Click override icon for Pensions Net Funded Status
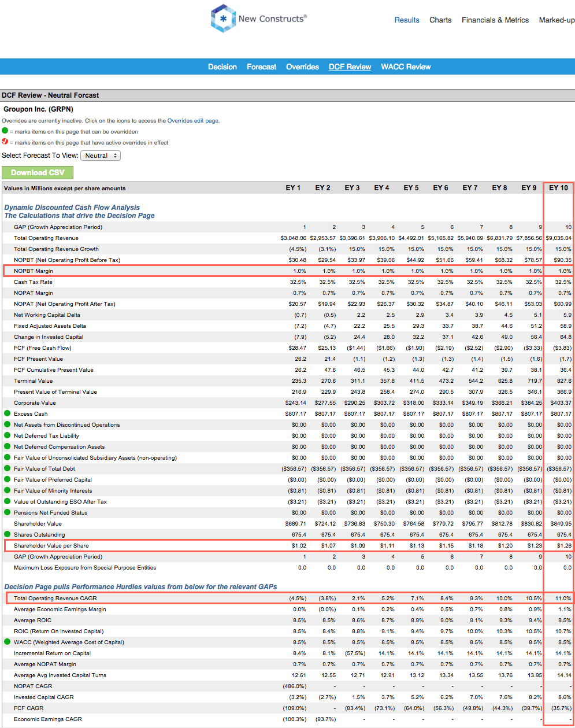575x728 pixels. pyautogui.click(x=8, y=512)
